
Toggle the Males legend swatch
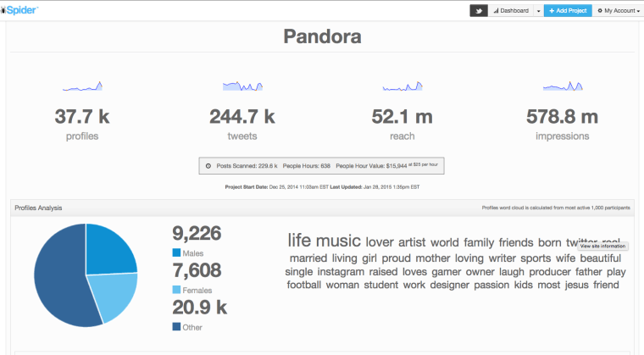click(x=176, y=252)
